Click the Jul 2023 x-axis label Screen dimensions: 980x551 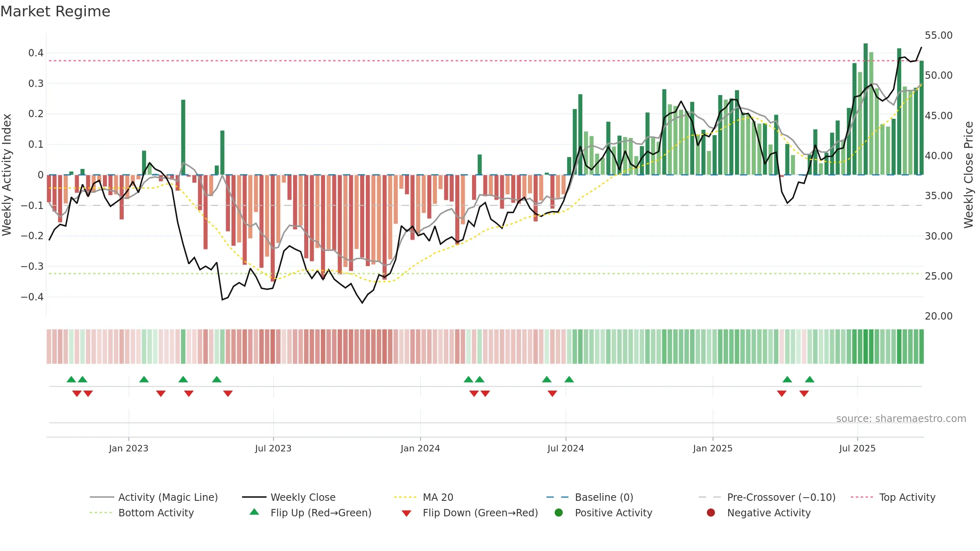(273, 449)
